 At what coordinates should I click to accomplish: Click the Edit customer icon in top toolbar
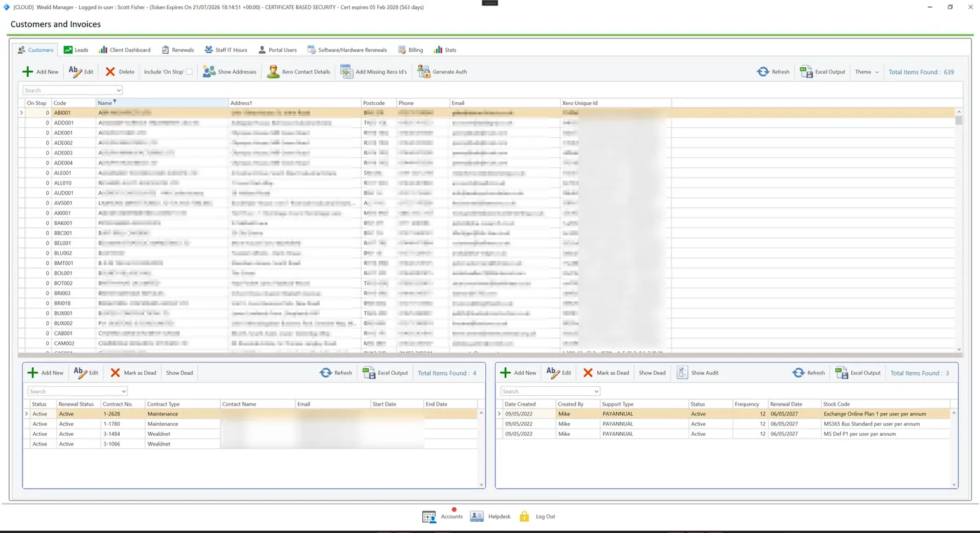(x=75, y=71)
